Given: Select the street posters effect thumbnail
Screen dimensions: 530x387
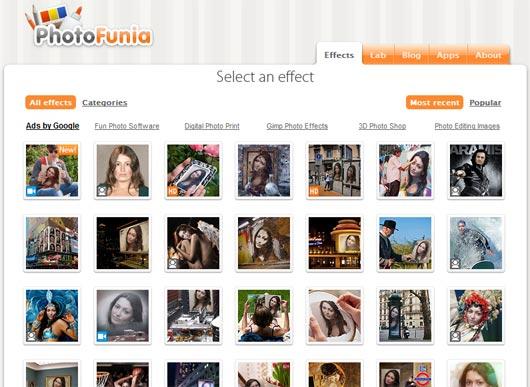Looking at the screenshot, I should coord(335,170).
